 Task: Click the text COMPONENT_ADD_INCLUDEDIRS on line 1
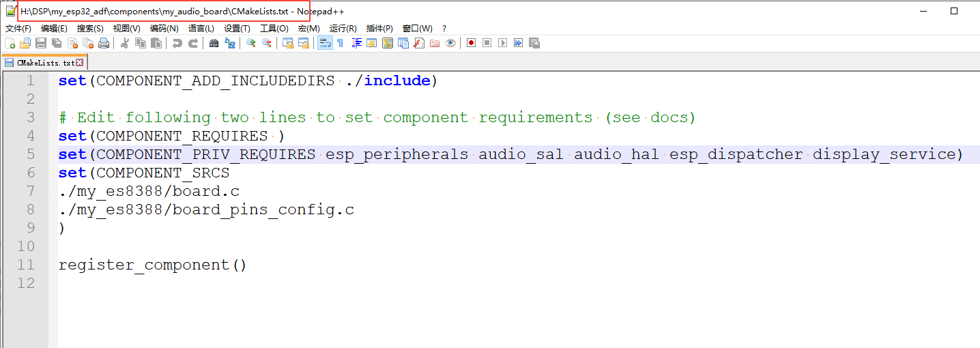coord(216,81)
